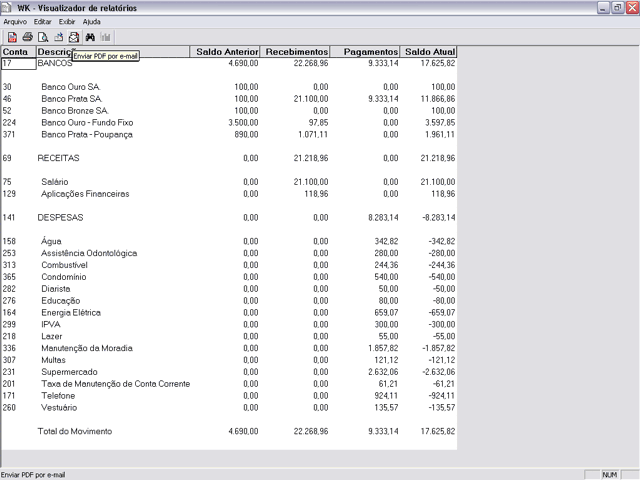The width and height of the screenshot is (640, 480).
Task: Click the export to PDF toolbar icon
Action: point(11,37)
